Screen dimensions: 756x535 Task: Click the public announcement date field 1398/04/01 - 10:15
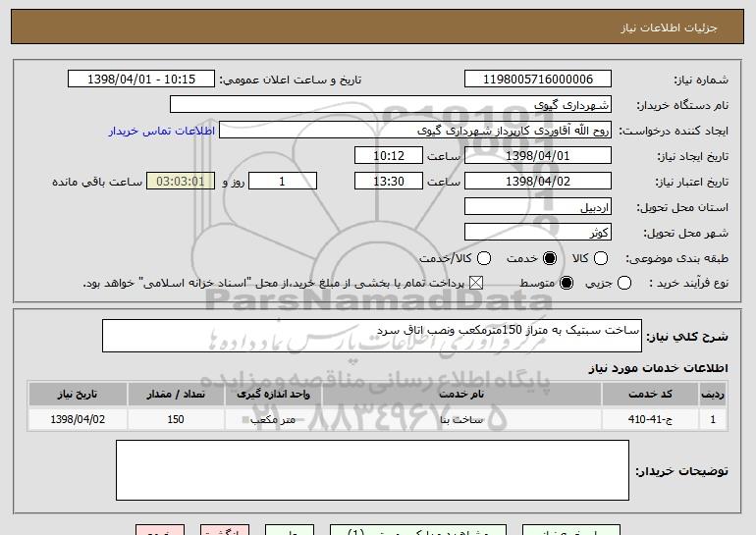click(x=141, y=80)
